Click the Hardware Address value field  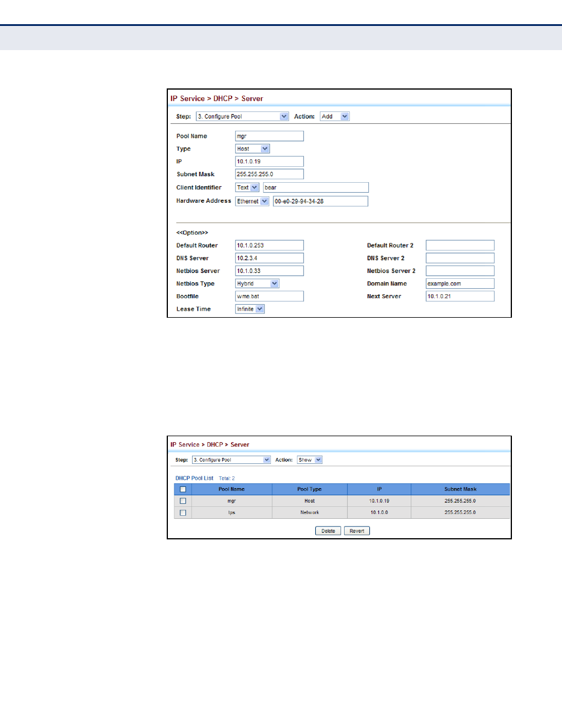[320, 201]
